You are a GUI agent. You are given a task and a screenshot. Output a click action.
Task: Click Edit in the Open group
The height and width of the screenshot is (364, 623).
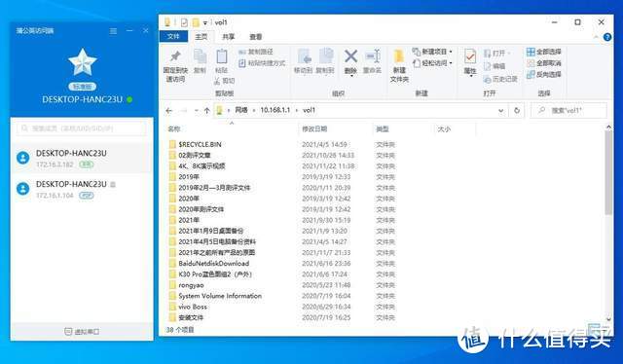(x=495, y=66)
